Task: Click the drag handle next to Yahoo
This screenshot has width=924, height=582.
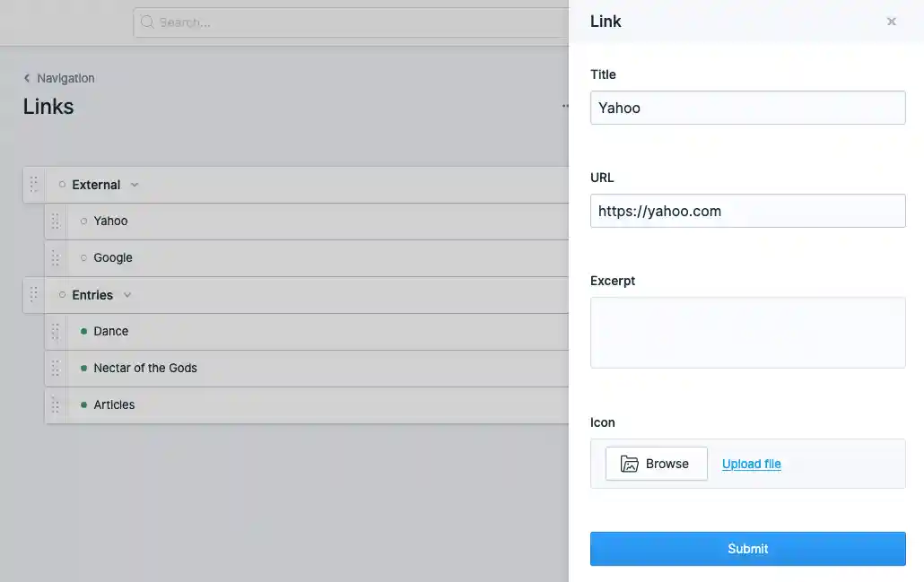Action: pos(55,221)
